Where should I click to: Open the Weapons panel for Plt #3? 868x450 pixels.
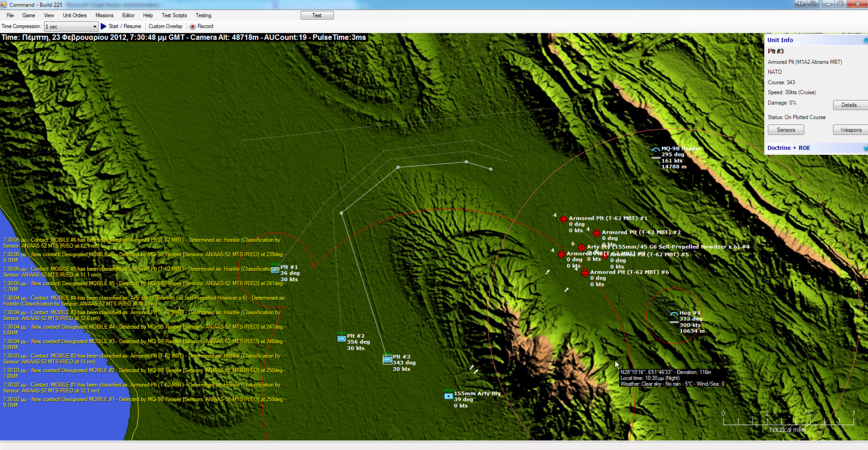[850, 130]
